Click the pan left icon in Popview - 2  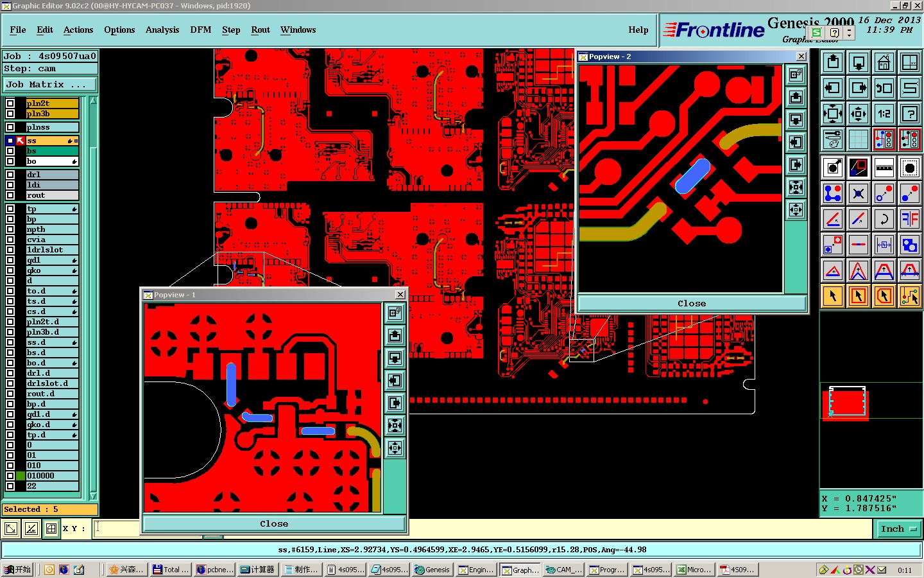796,143
